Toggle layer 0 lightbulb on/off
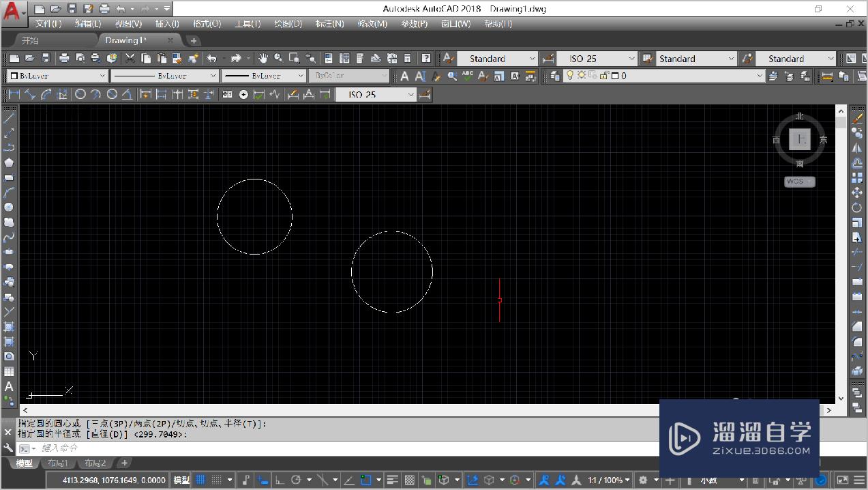Image resolution: width=868 pixels, height=490 pixels. point(570,76)
